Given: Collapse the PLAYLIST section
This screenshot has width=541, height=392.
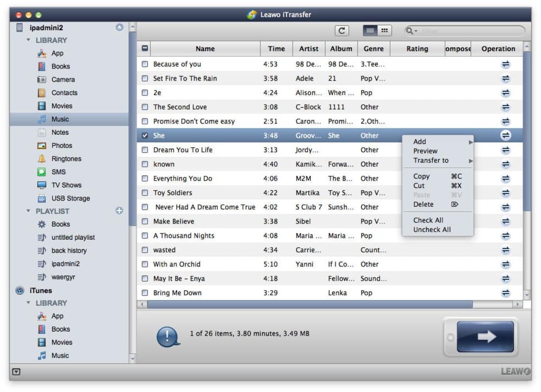Looking at the screenshot, I should [27, 211].
